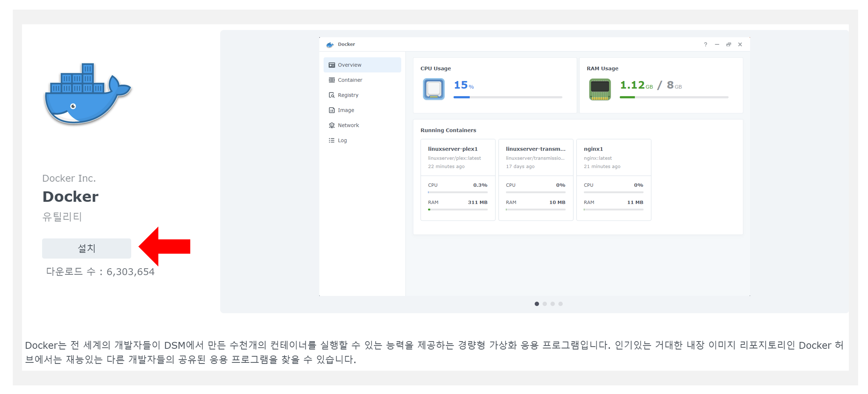Click the Registry sidebar icon
868x394 pixels.
click(332, 95)
